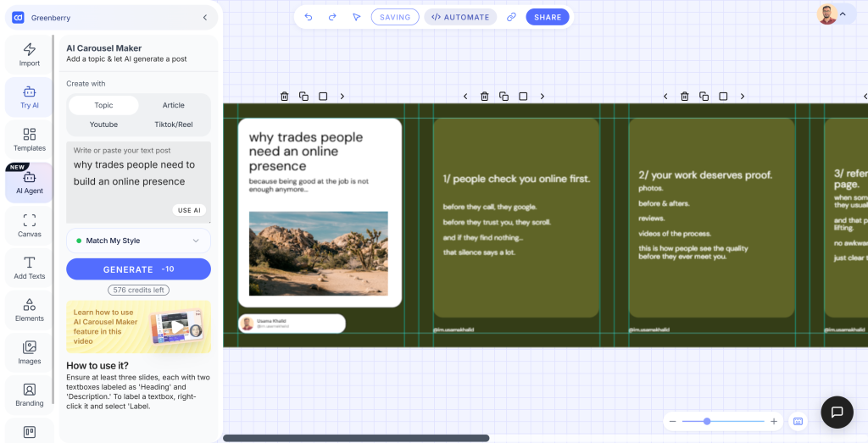Select the desert landscape image on first slide

[x=319, y=253]
